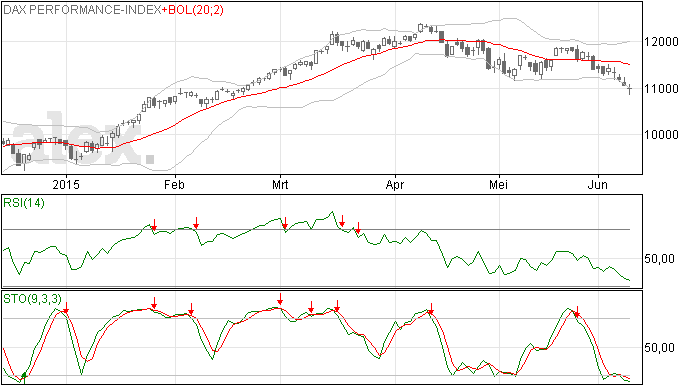Click the 2015 date axis label
The width and height of the screenshot is (690, 387).
[66, 184]
